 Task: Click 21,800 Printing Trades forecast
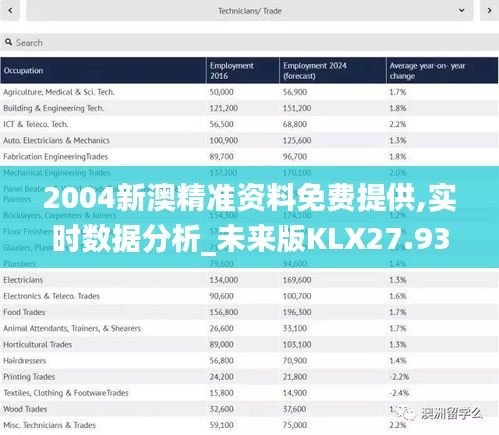295,377
